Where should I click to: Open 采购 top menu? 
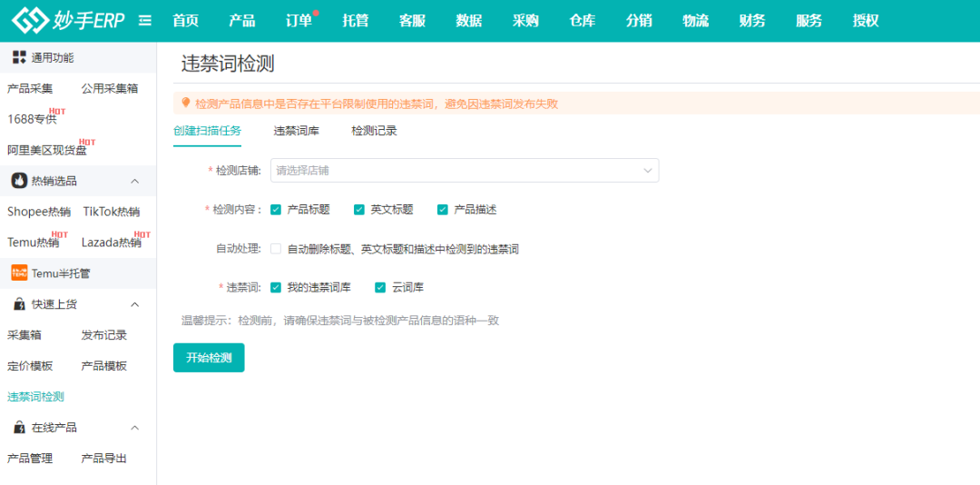tap(525, 21)
